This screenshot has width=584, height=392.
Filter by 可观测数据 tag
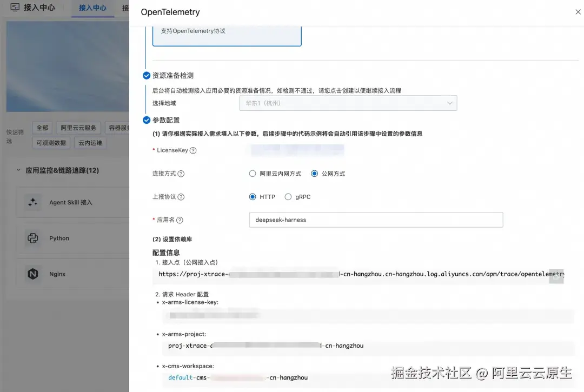coord(51,143)
